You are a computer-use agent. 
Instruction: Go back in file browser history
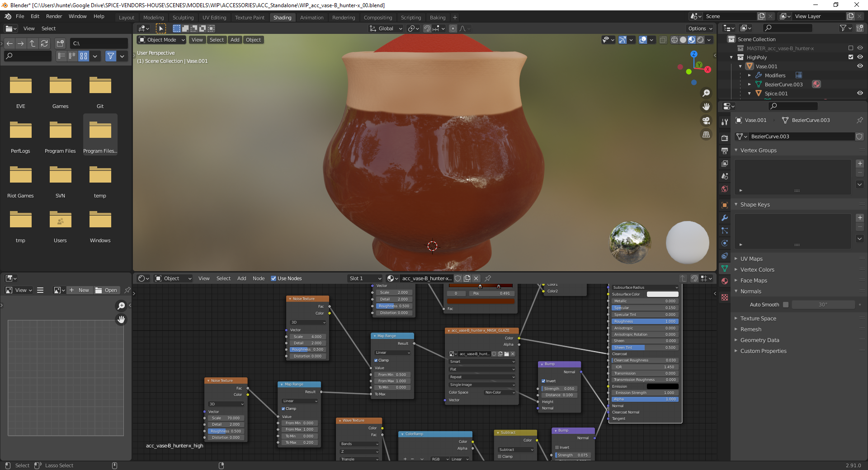tap(9, 43)
